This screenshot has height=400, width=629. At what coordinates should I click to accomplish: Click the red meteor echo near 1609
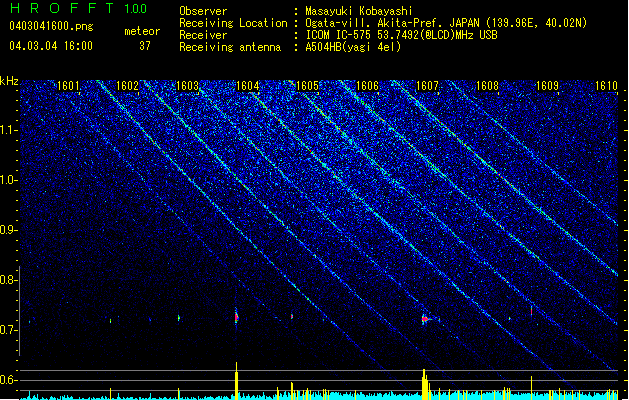click(532, 311)
